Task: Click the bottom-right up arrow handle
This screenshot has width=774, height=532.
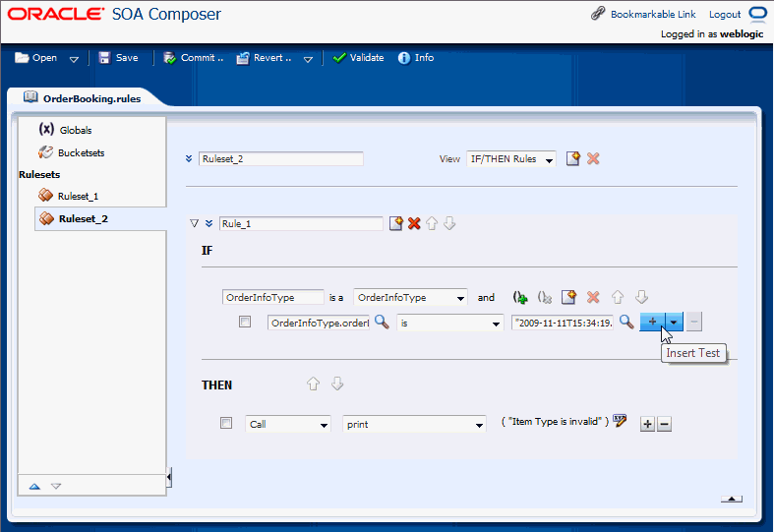Action: pyautogui.click(x=732, y=499)
